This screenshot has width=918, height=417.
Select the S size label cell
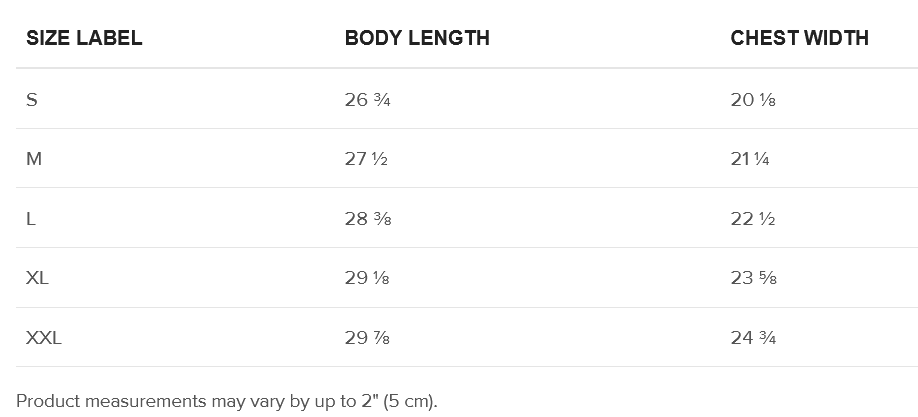coord(32,100)
